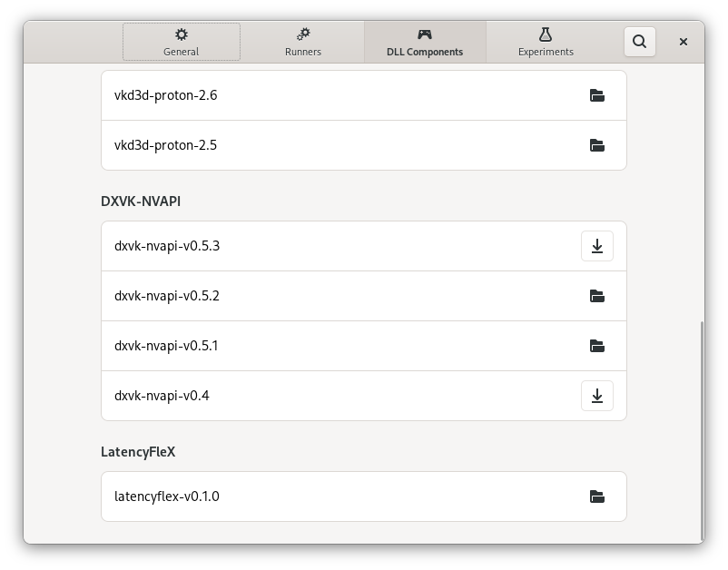728x570 pixels.
Task: Select the dxvk-nvapi-v0.5.3 row label
Action: (x=167, y=246)
